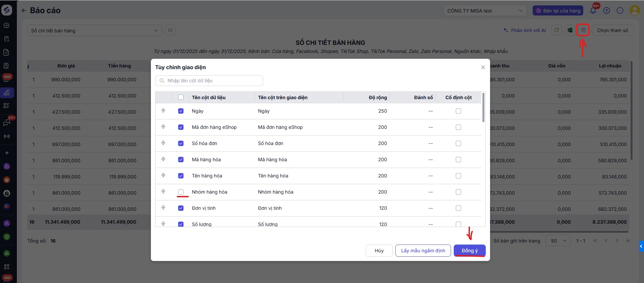
Task: Expand the CÔNG TY MISA test selector
Action: [x=485, y=11]
